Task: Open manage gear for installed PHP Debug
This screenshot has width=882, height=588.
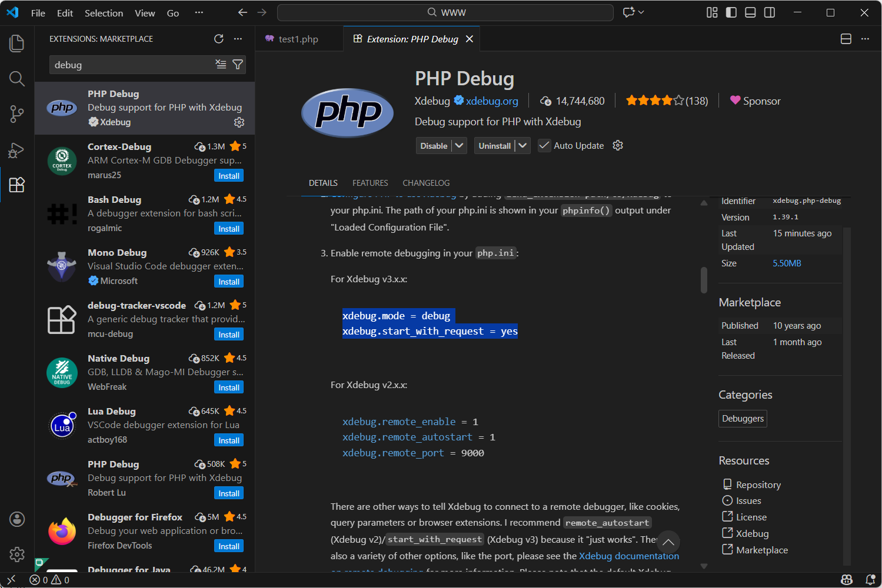Action: coord(239,122)
